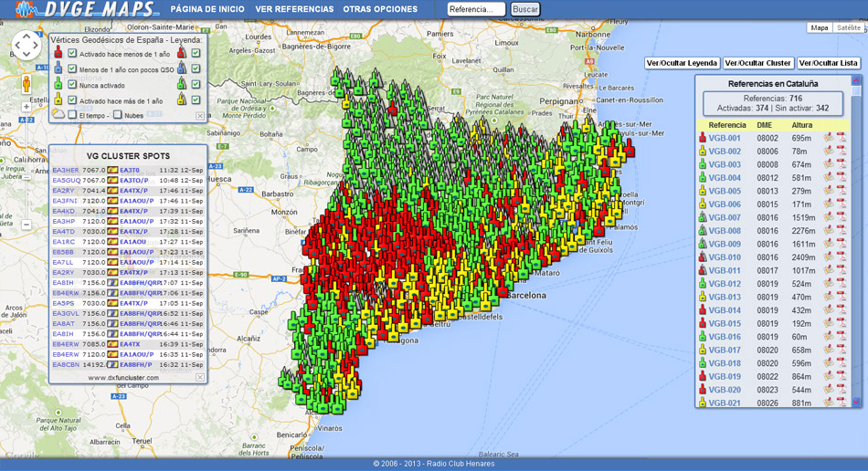Toggle 'Menos de 1 año con pocos QSO' checkbox
The height and width of the screenshot is (471, 868).
coord(72,68)
